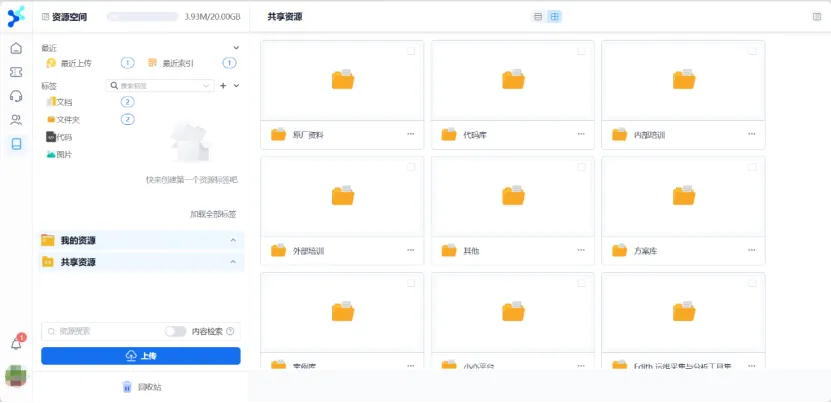Click the blue 上传 button
The height and width of the screenshot is (403, 831).
(x=140, y=356)
